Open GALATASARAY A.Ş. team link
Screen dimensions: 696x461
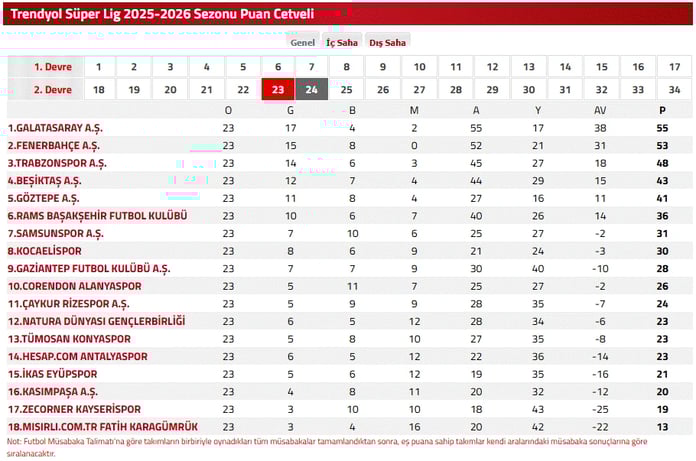tap(55, 128)
